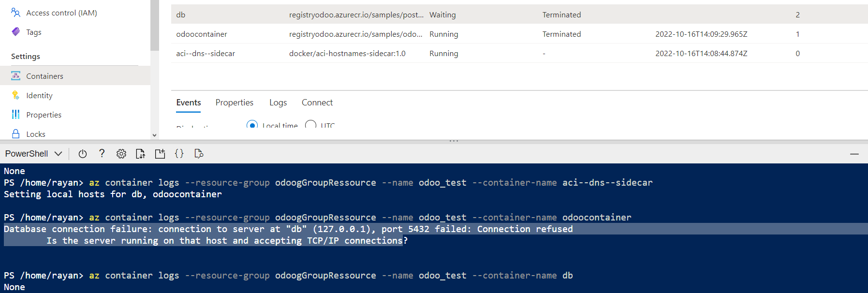This screenshot has width=868, height=293.
Task: Click the Locks padlock icon
Action: pyautogui.click(x=15, y=134)
